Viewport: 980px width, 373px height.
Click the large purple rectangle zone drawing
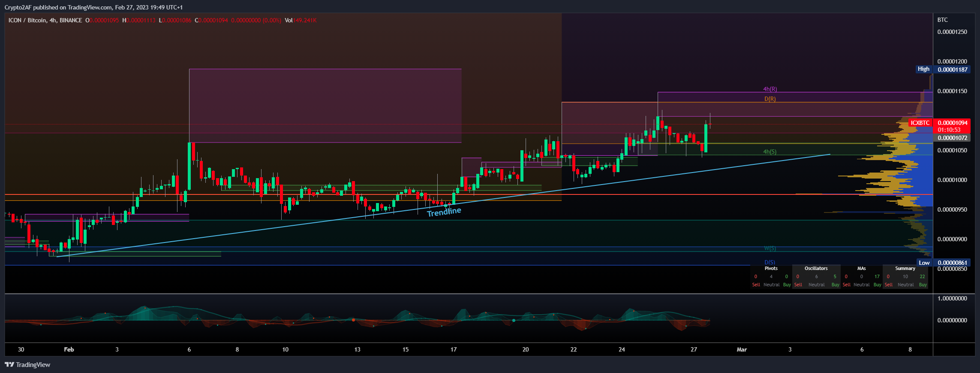click(325, 106)
